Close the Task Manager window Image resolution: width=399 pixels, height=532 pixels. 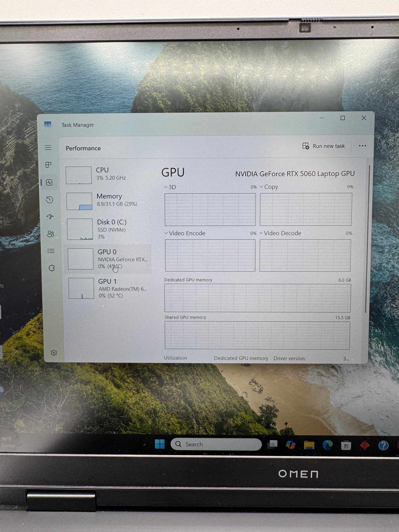pyautogui.click(x=364, y=118)
